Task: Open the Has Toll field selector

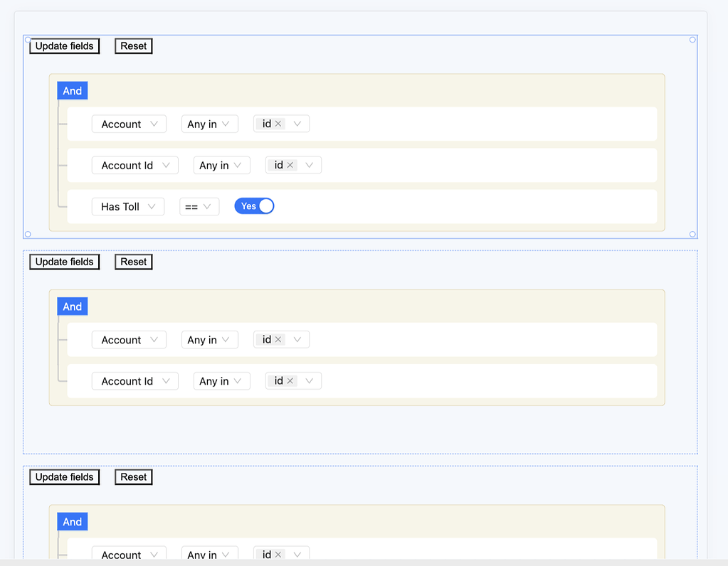Action: coord(128,205)
